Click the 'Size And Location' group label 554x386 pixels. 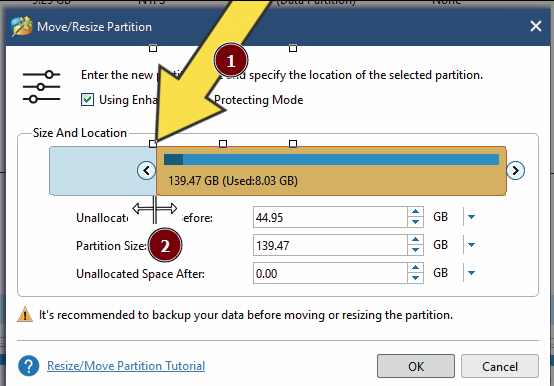[80, 133]
